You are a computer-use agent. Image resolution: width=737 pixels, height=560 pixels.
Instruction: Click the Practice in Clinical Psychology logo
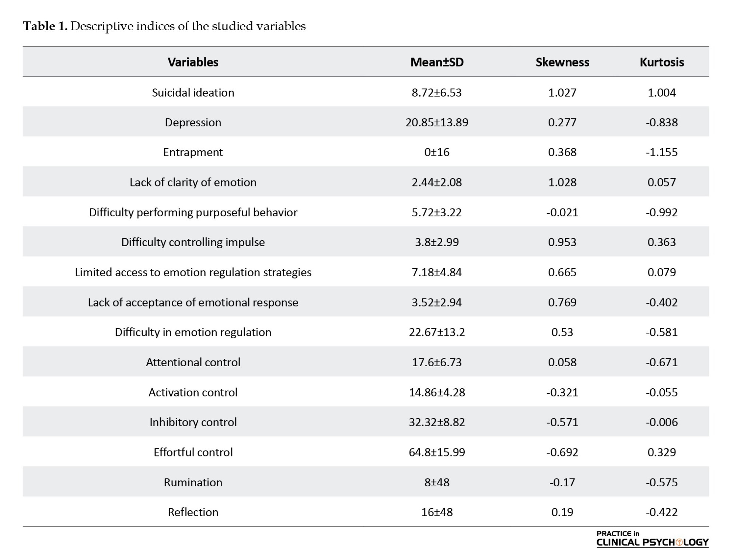[652, 539]
